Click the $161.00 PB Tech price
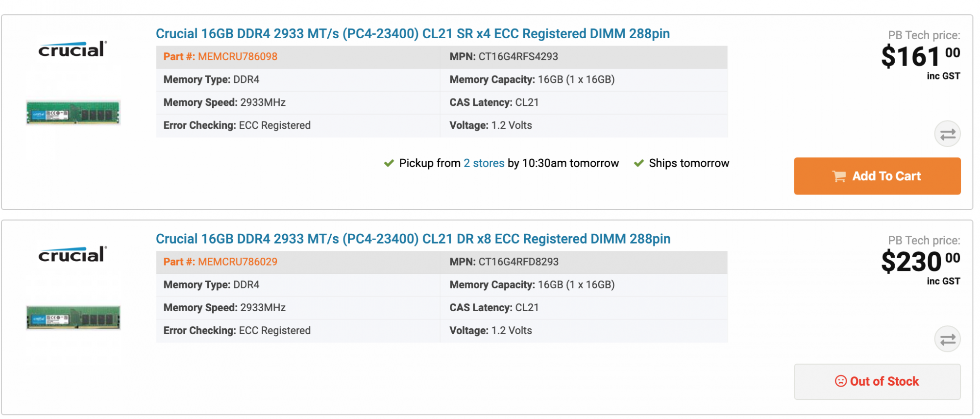The image size is (980, 419). (919, 56)
